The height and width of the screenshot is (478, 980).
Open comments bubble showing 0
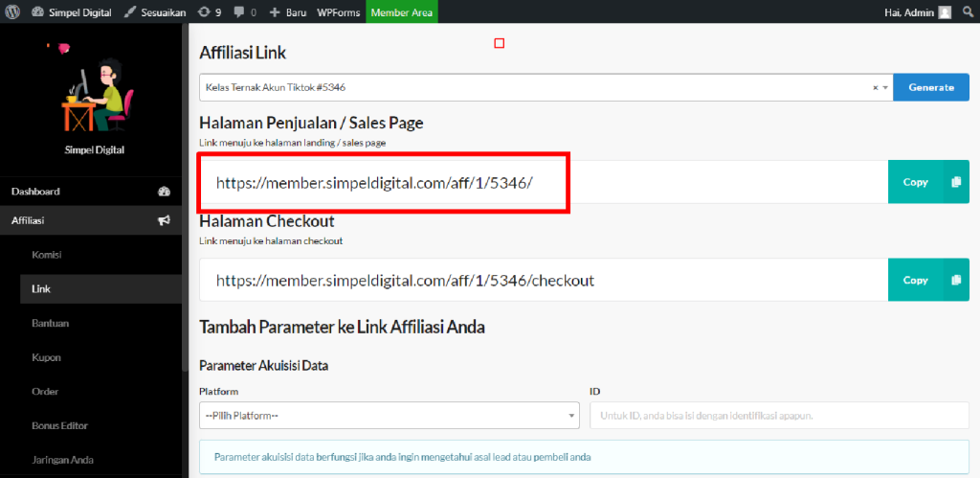(x=244, y=11)
